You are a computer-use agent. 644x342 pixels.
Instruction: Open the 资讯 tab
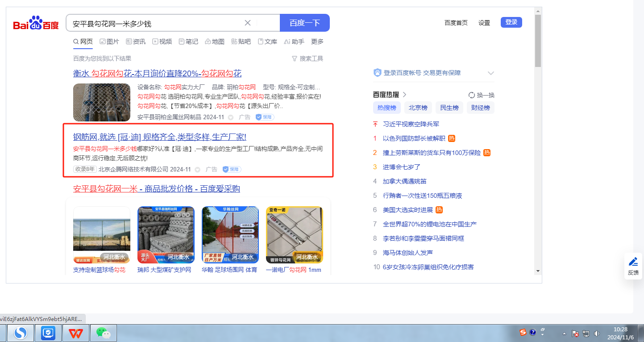tap(136, 42)
